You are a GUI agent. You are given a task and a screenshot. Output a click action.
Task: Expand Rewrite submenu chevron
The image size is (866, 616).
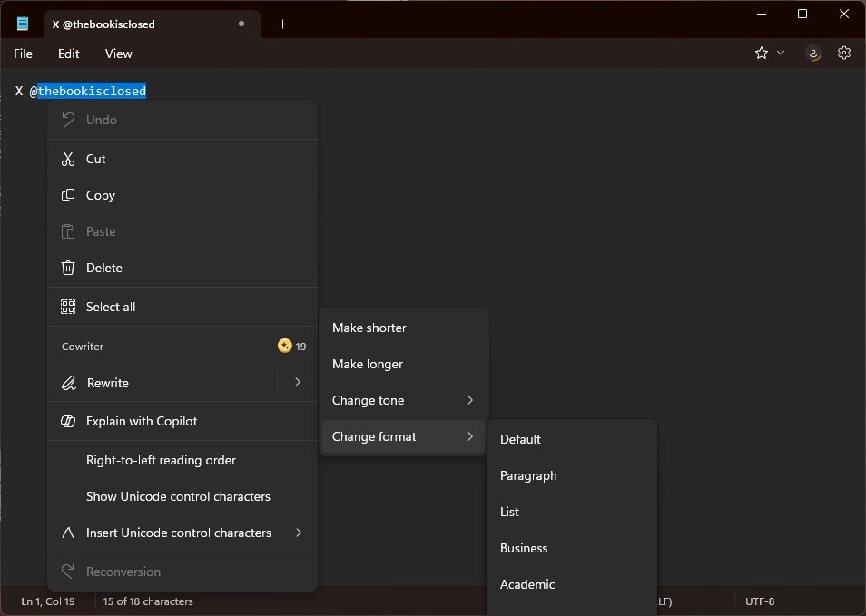(x=298, y=382)
